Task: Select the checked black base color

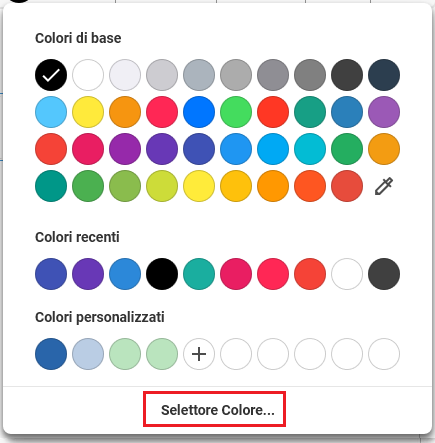Action: point(51,75)
